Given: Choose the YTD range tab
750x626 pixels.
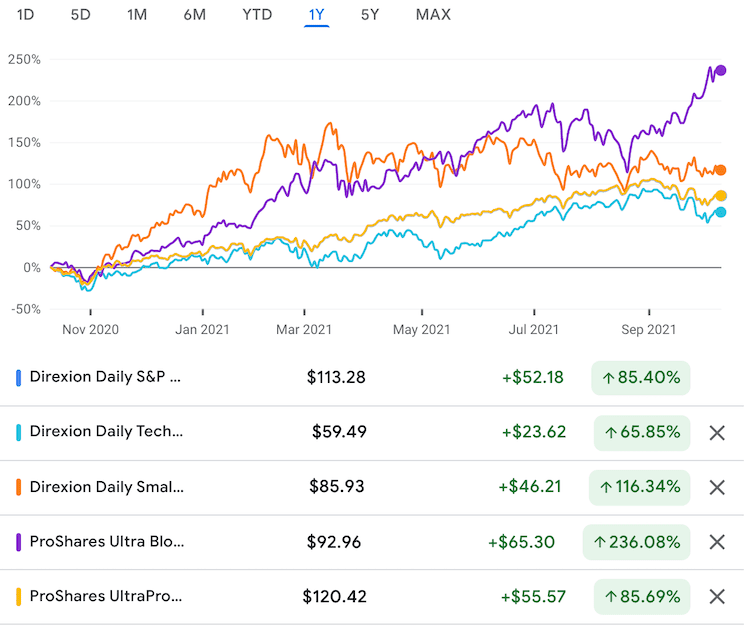Looking at the screenshot, I should point(257,15).
